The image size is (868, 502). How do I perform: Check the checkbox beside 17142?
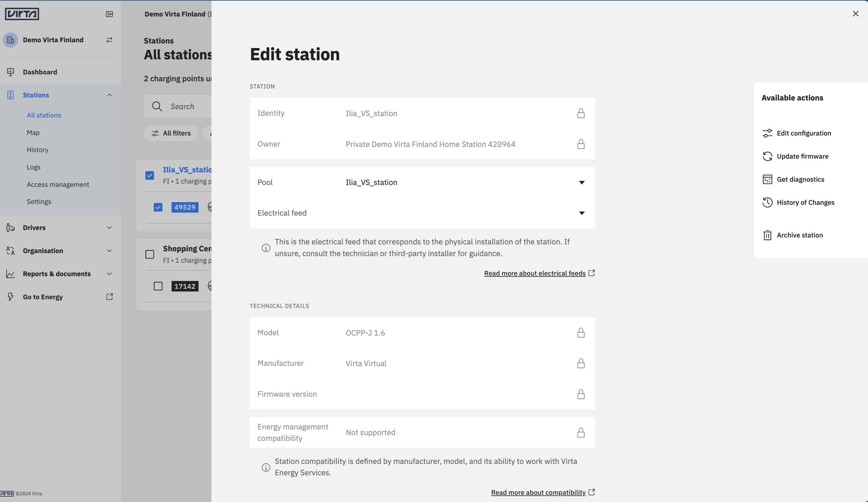[x=158, y=286]
